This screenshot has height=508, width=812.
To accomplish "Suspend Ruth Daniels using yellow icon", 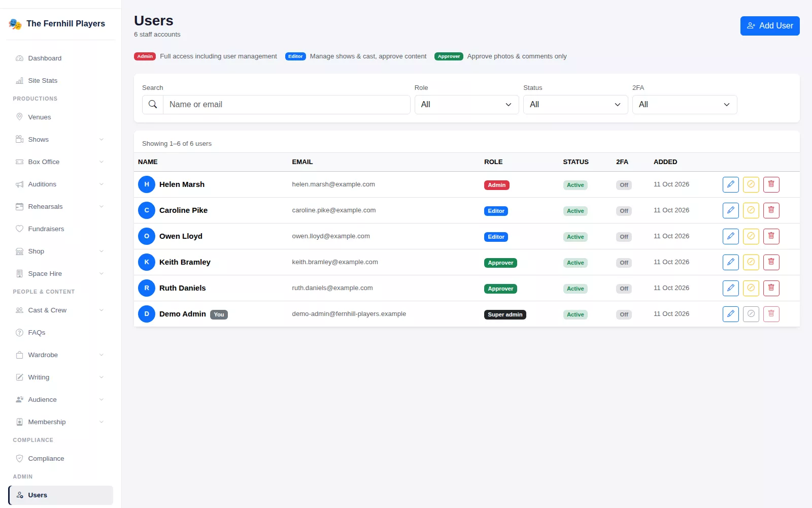I will [751, 288].
